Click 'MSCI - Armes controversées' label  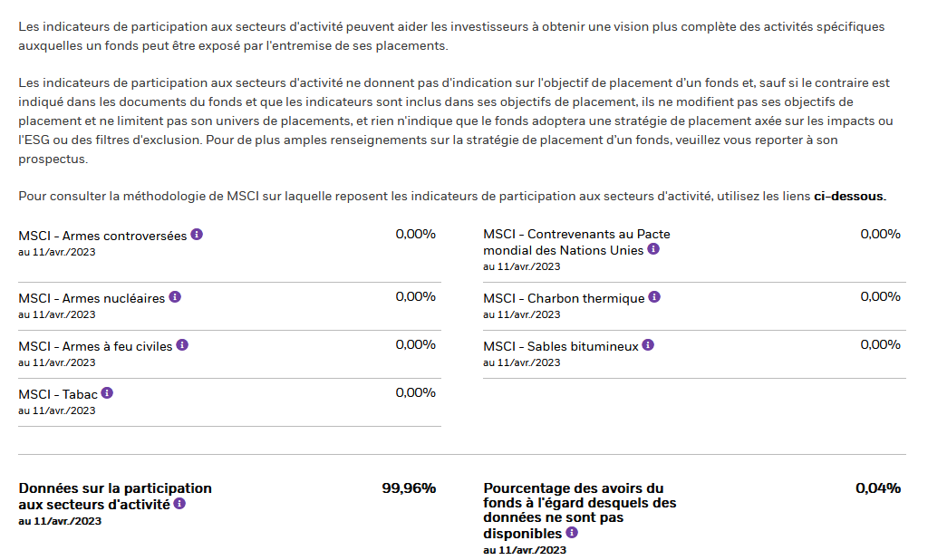[102, 236]
